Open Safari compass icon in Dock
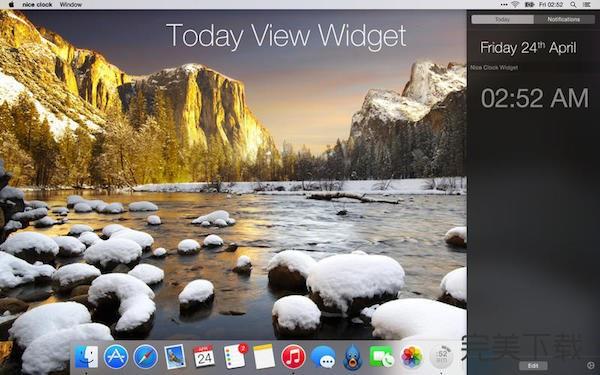 pos(145,357)
